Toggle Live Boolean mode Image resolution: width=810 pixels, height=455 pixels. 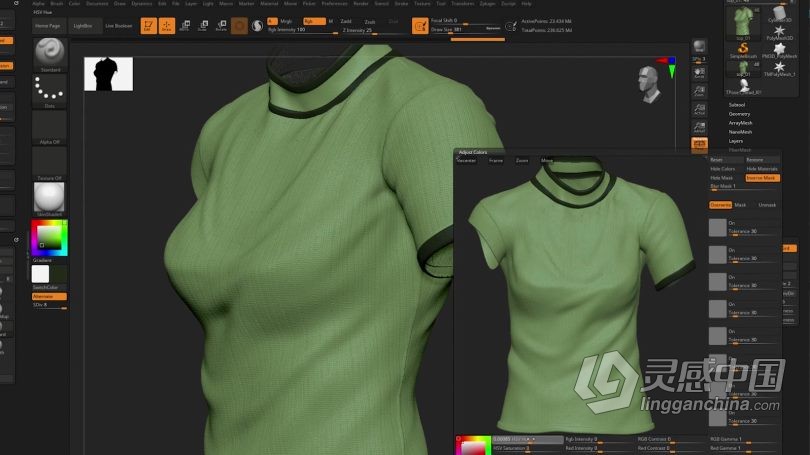119,26
